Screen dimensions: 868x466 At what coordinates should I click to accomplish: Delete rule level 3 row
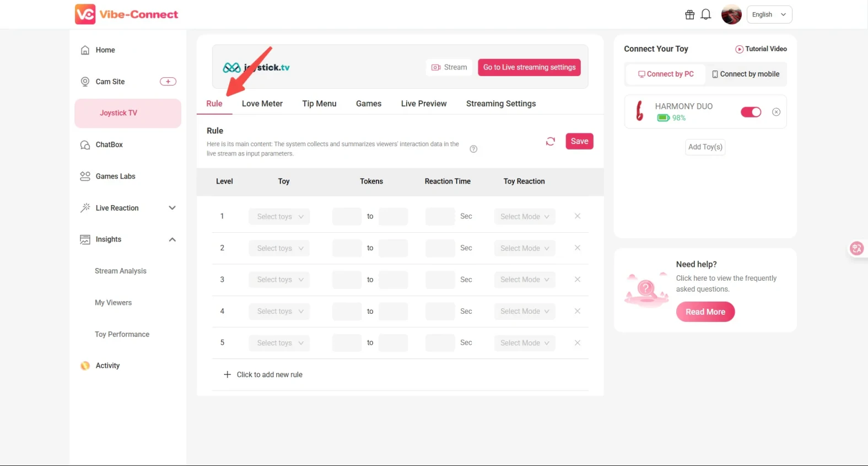577,280
